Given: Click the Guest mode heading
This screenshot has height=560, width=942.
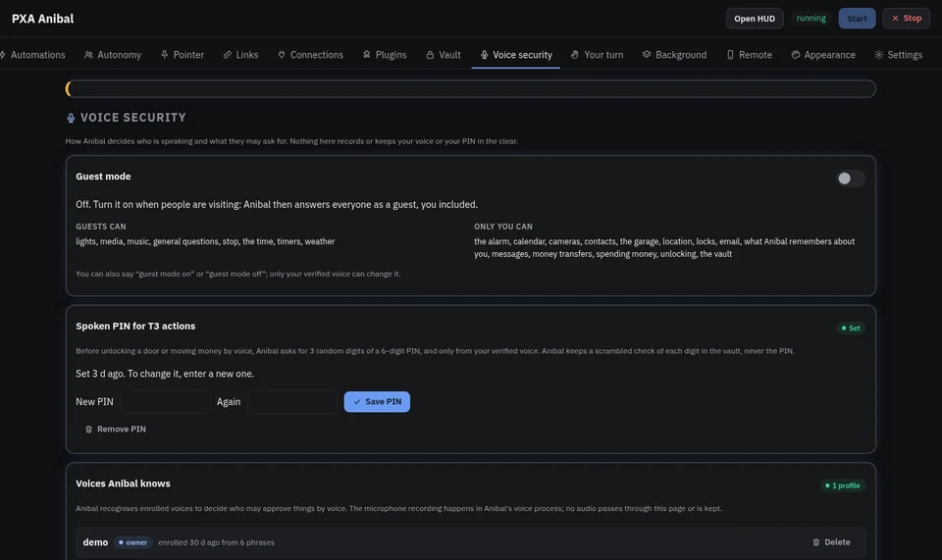Looking at the screenshot, I should (103, 177).
